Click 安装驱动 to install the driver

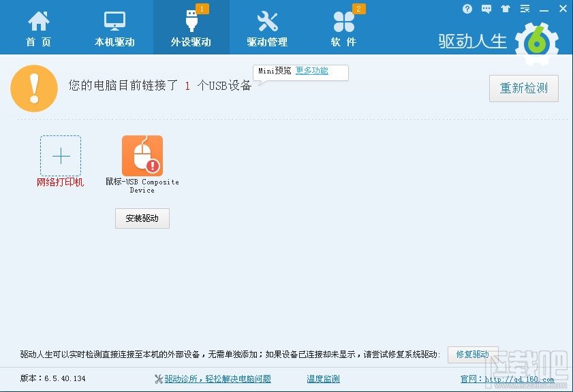[142, 218]
